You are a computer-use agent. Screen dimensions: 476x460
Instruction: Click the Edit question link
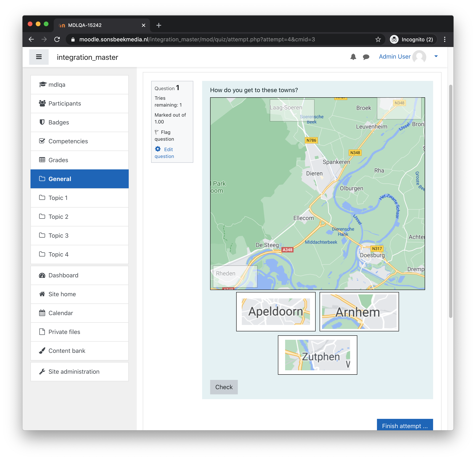pyautogui.click(x=164, y=153)
